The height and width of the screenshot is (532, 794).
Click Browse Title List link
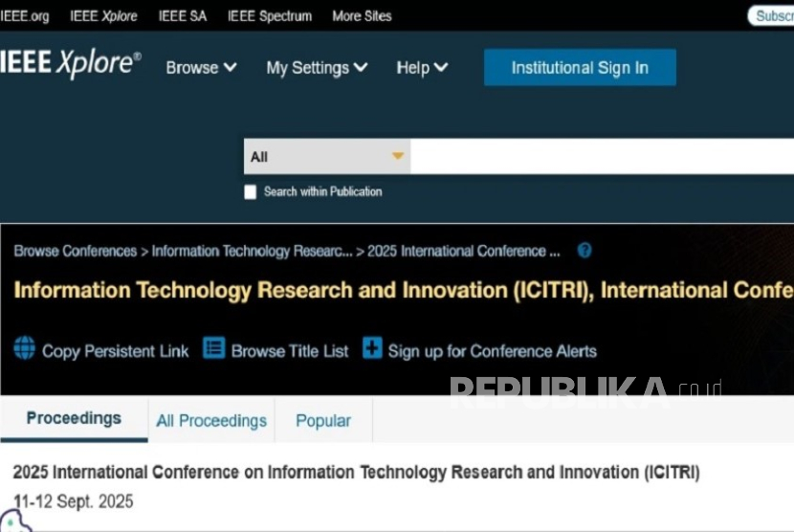click(290, 351)
